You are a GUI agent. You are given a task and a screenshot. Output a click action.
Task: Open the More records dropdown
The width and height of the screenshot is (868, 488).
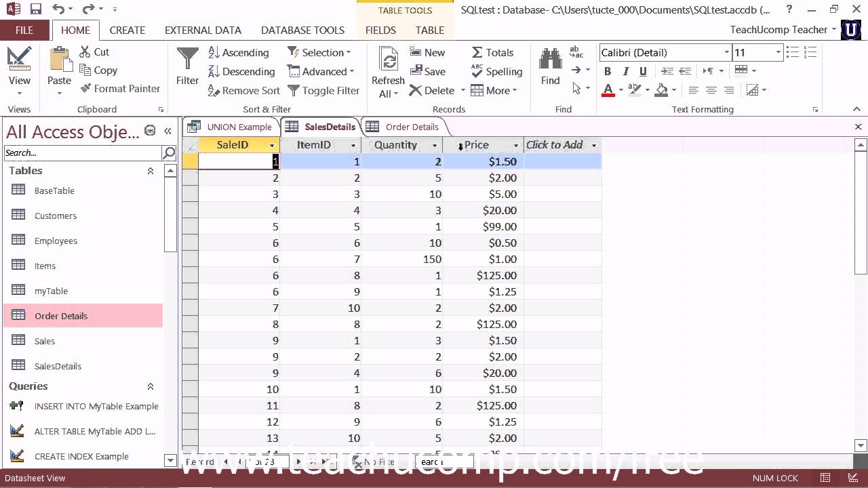pos(494,91)
